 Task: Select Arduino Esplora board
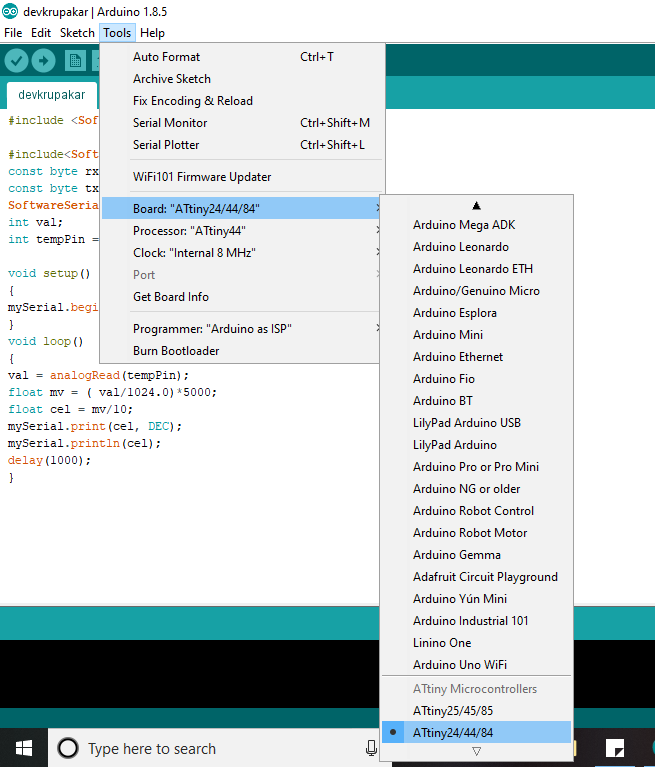pos(476,313)
